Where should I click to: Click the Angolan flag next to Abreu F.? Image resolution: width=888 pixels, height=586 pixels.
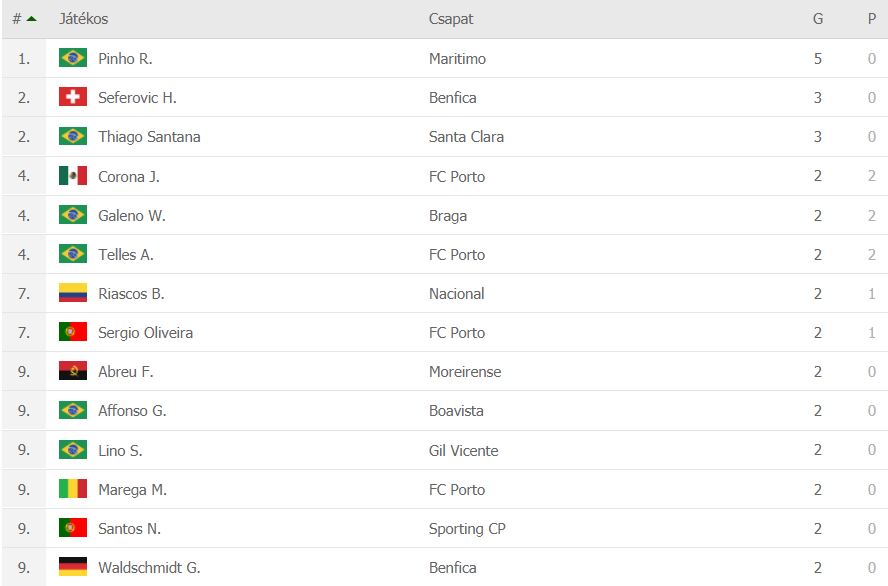pos(72,371)
